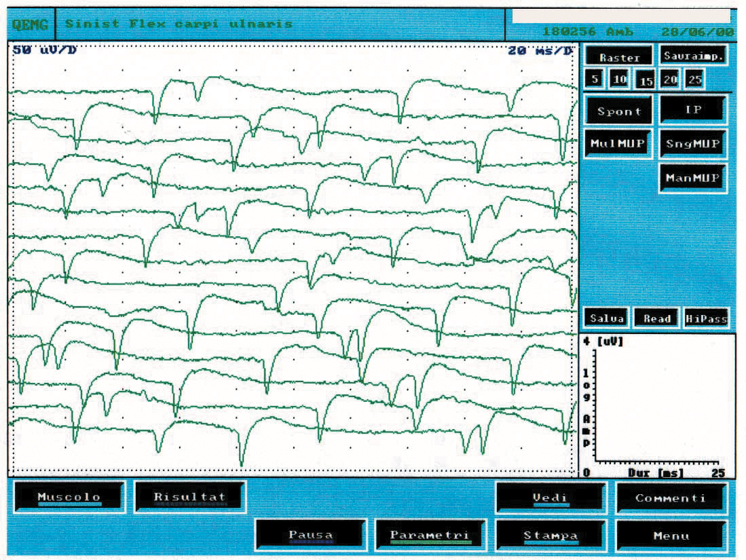Click the Raster button
Screen dimensions: 746x560
coord(619,57)
